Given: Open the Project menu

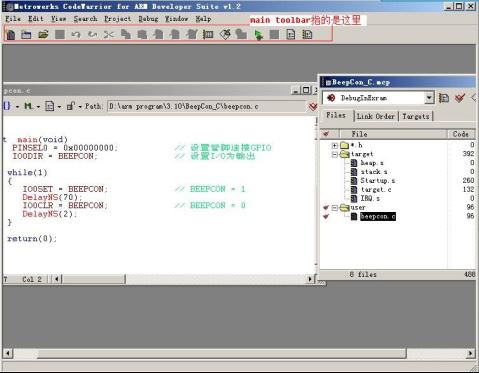Looking at the screenshot, I should [x=117, y=19].
